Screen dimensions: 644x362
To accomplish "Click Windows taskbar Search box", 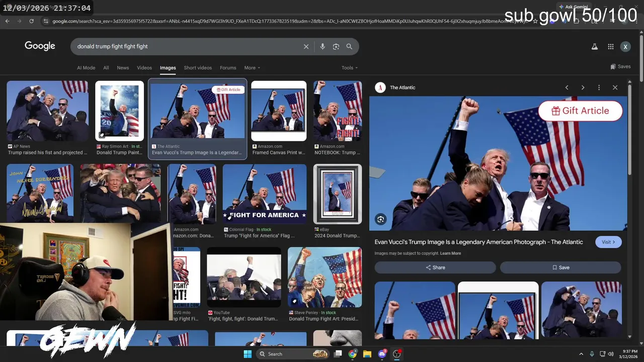I will point(293,354).
